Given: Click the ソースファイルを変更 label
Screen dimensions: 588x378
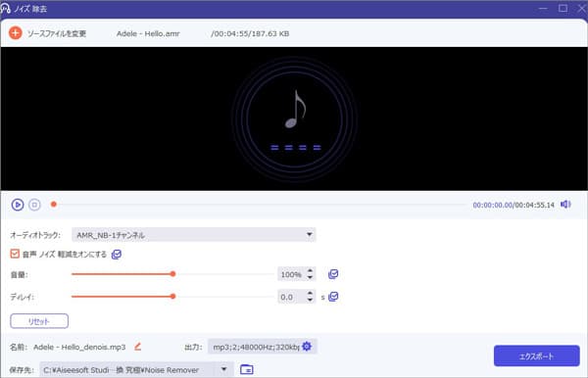Looking at the screenshot, I should 57,33.
